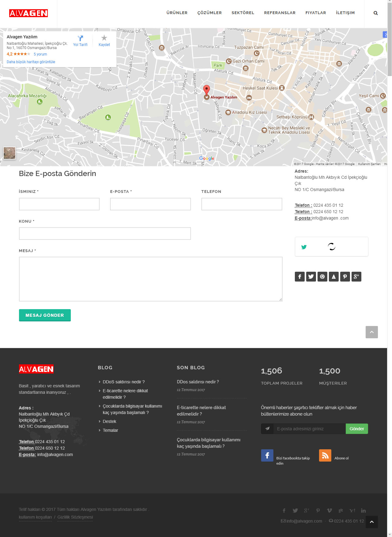Click the Pinterest square icon in sidebar

(345, 277)
